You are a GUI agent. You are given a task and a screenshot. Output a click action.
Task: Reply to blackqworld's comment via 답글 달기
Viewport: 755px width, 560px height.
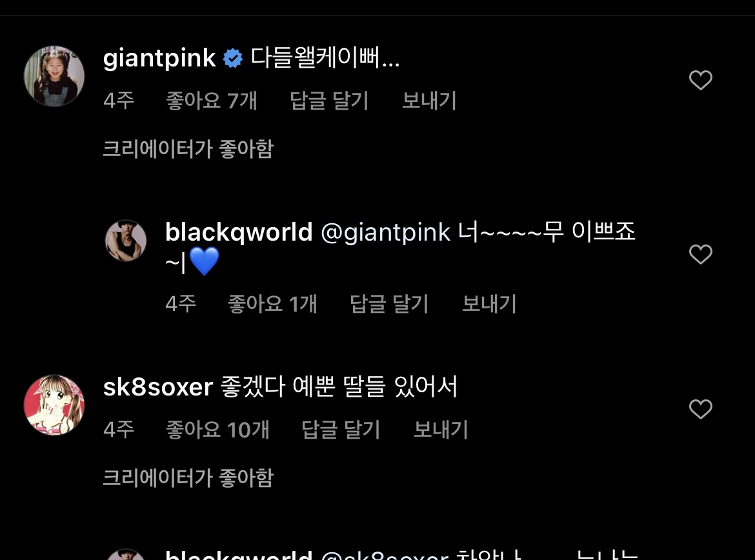tap(389, 304)
